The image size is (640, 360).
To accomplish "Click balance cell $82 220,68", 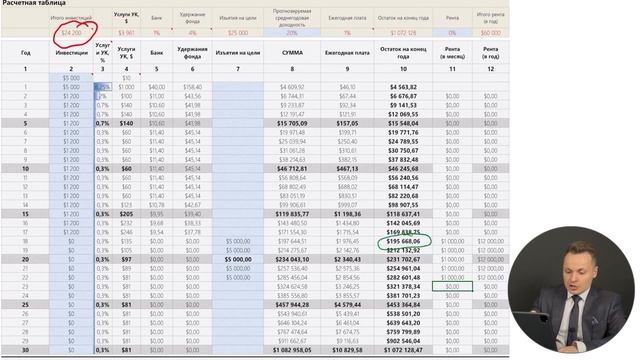I will pos(403,196).
